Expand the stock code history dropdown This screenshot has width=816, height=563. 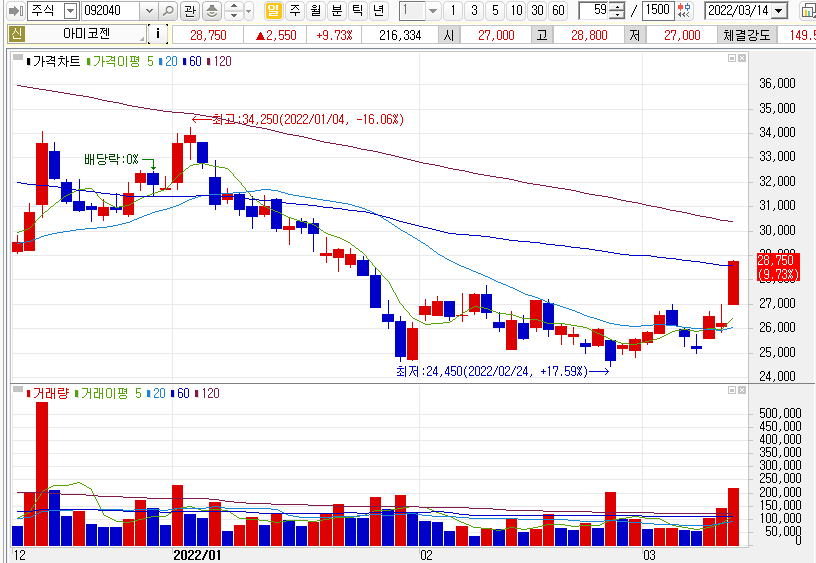(149, 10)
